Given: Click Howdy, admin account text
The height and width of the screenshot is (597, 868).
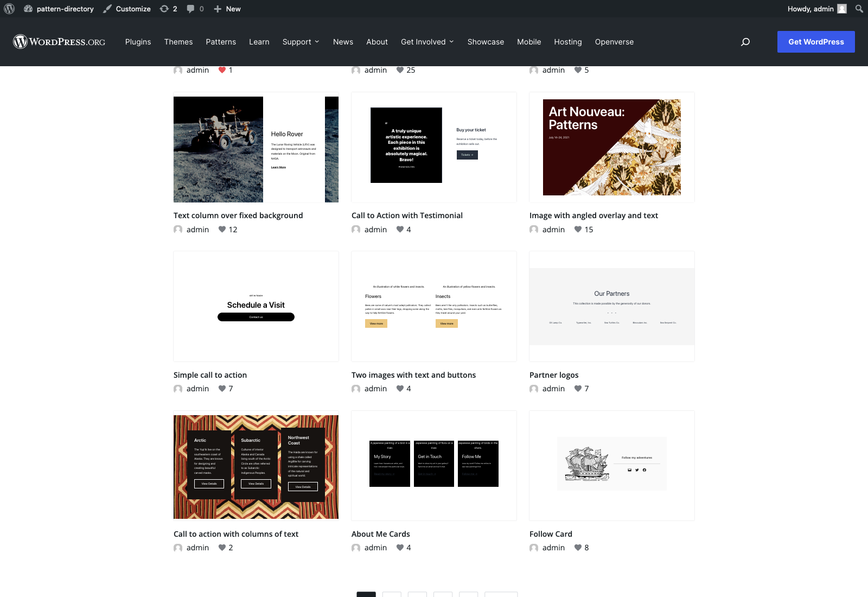Looking at the screenshot, I should tap(810, 9).
